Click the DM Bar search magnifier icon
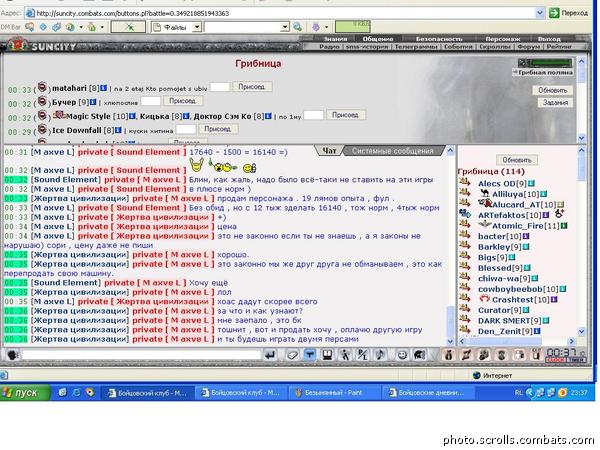 pos(297,27)
